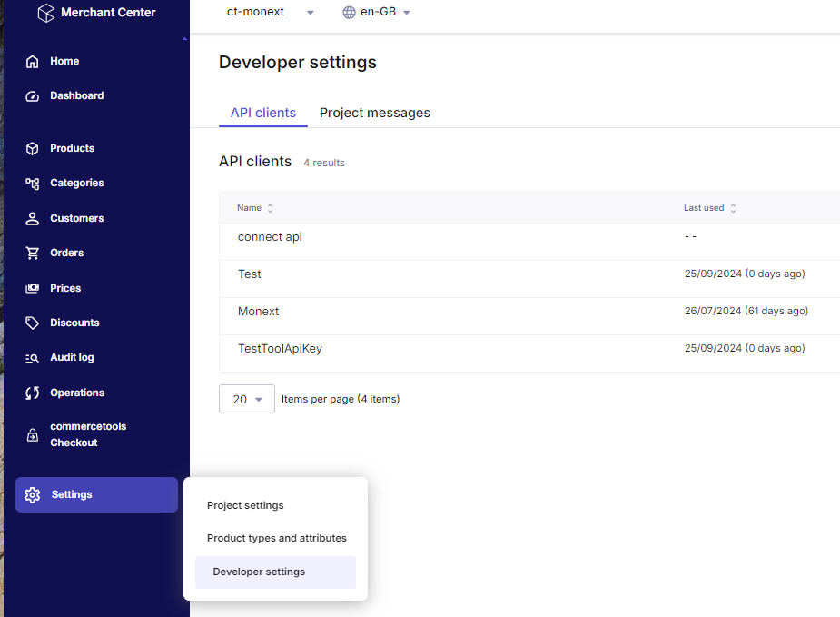Click the globe icon beside en-GB
The height and width of the screenshot is (617, 840).
(x=349, y=13)
